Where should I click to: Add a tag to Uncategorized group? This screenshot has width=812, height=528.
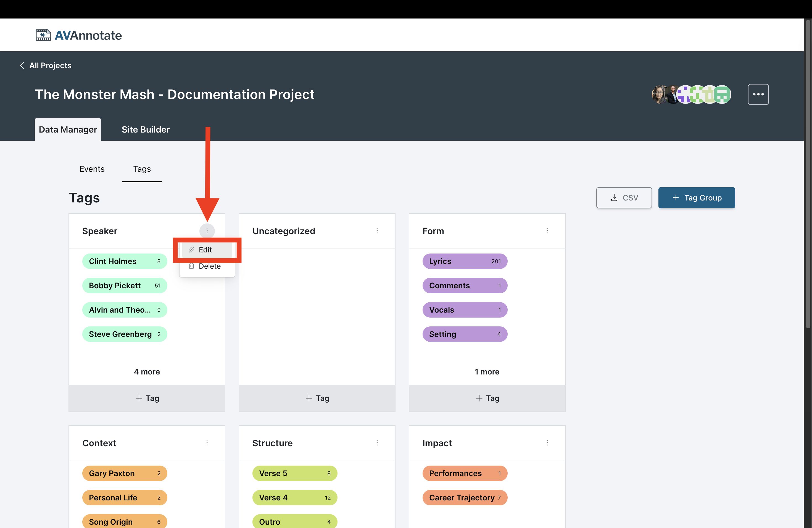tap(317, 398)
